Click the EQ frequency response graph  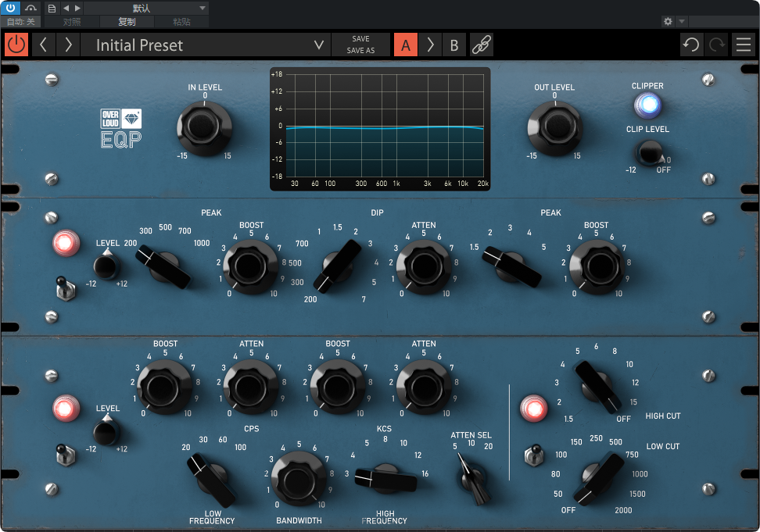click(380, 129)
